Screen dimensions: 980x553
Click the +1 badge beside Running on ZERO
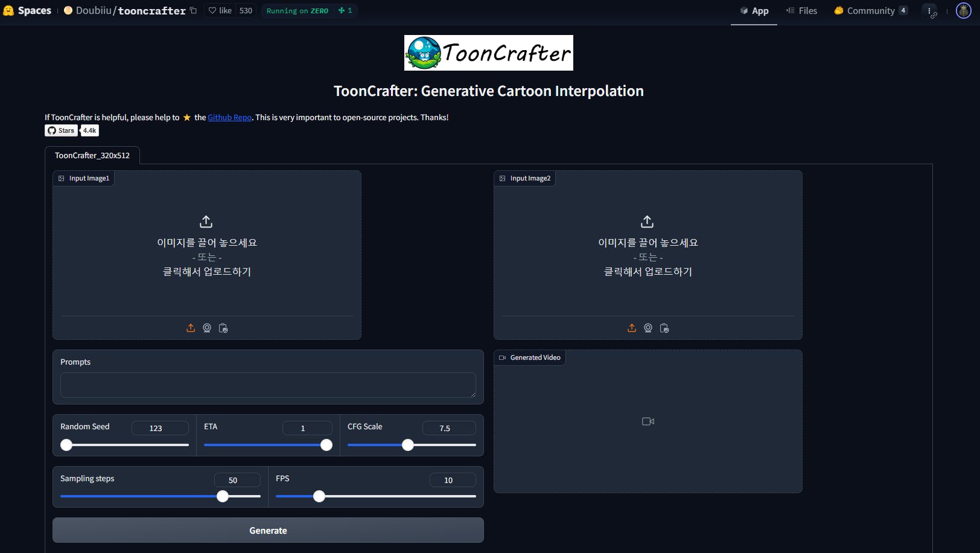point(345,10)
